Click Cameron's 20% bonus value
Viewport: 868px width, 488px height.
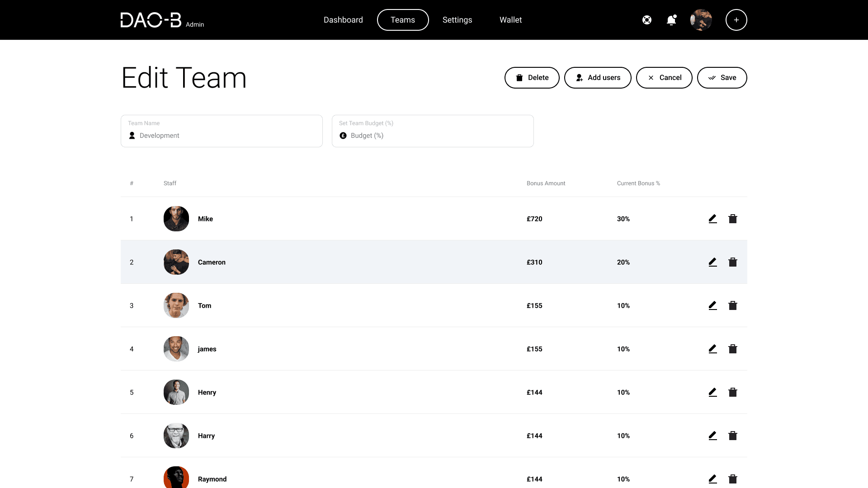point(623,262)
